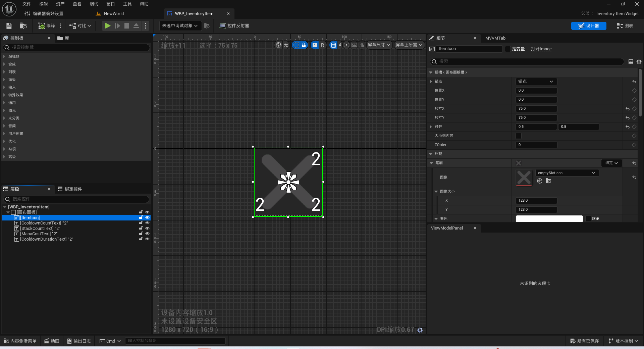This screenshot has height=349, width=644.
Task: Open the Inventory Item Widget parent class link
Action: point(617,14)
